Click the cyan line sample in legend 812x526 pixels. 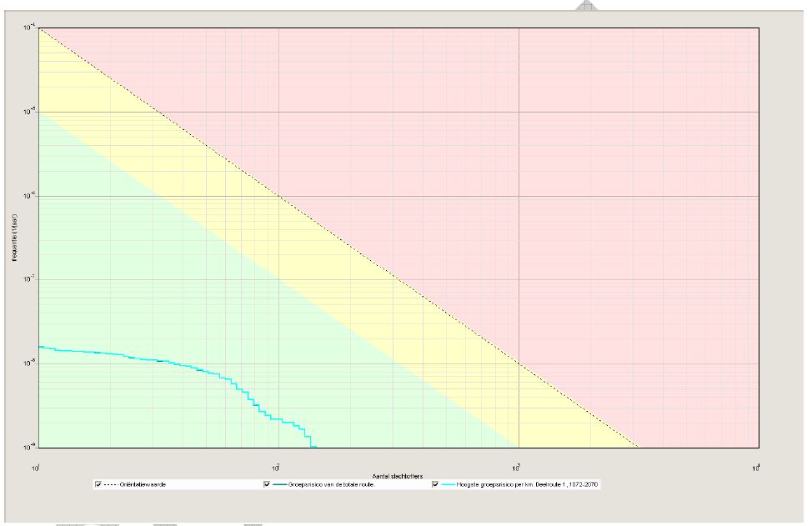(448, 485)
